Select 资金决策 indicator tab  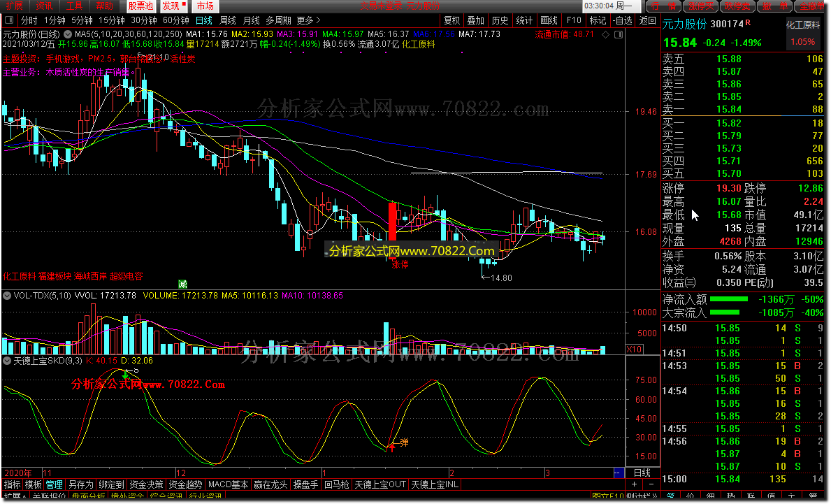pyautogui.click(x=146, y=484)
